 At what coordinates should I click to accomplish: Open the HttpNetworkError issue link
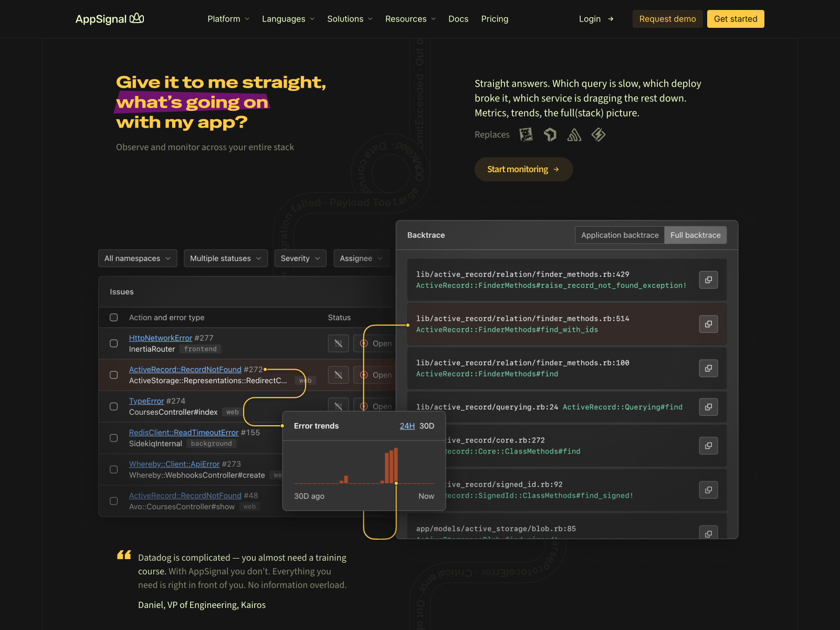pos(161,338)
